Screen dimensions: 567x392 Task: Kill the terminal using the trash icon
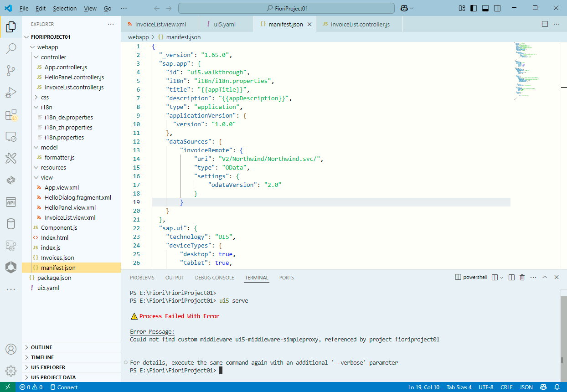[x=522, y=277]
